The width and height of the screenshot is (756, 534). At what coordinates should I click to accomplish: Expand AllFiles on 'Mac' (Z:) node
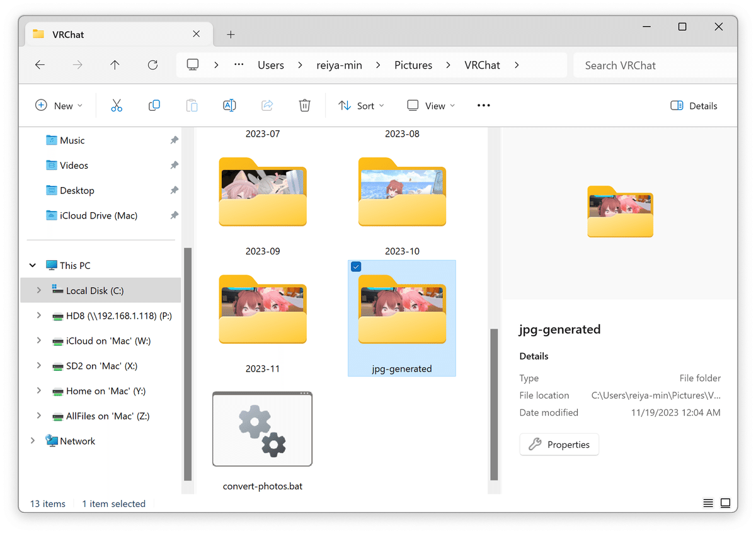[x=39, y=416]
